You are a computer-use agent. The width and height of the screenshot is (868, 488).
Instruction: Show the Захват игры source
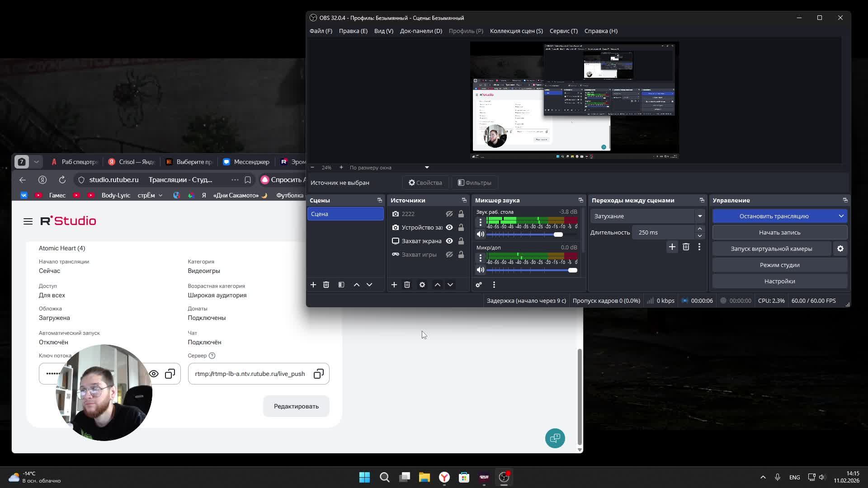(x=449, y=254)
